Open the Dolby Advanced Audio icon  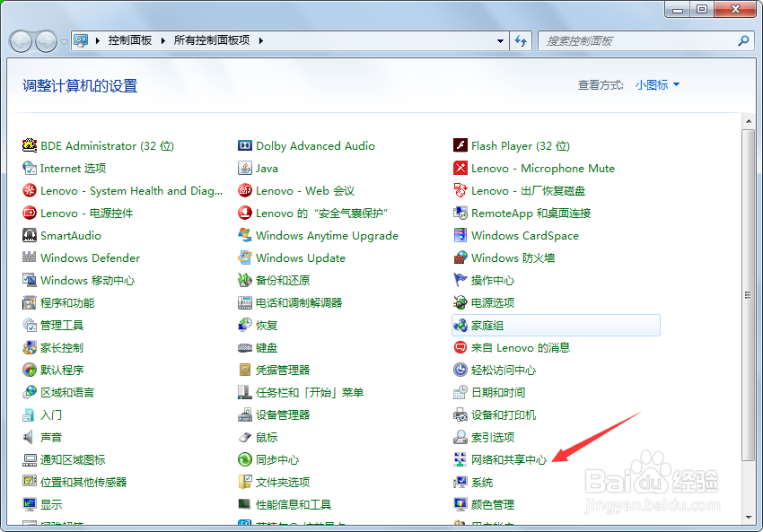coord(245,145)
